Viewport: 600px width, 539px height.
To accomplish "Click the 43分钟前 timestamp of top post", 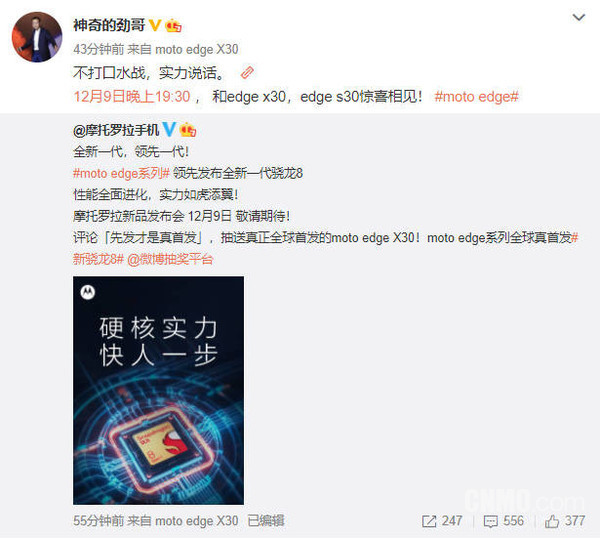I will click(x=99, y=49).
